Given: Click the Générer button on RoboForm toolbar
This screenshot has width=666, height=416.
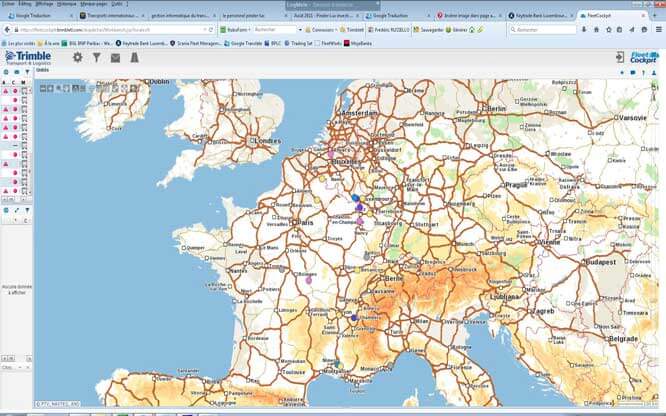Looking at the screenshot, I should (457, 30).
